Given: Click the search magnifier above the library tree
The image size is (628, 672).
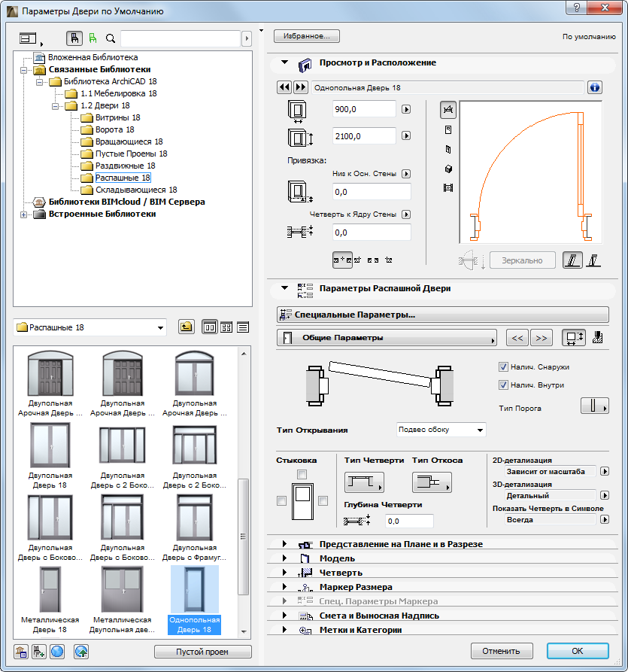Looking at the screenshot, I should pos(111,38).
